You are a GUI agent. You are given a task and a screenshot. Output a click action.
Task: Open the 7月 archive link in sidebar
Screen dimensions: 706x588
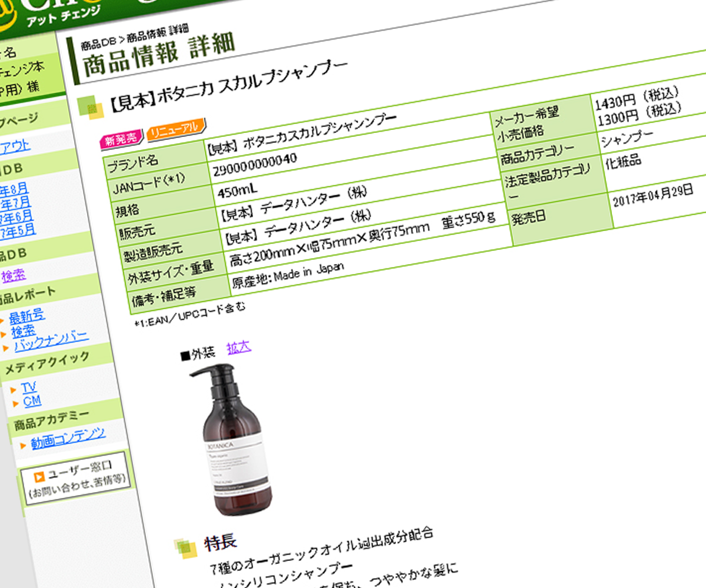[16, 203]
